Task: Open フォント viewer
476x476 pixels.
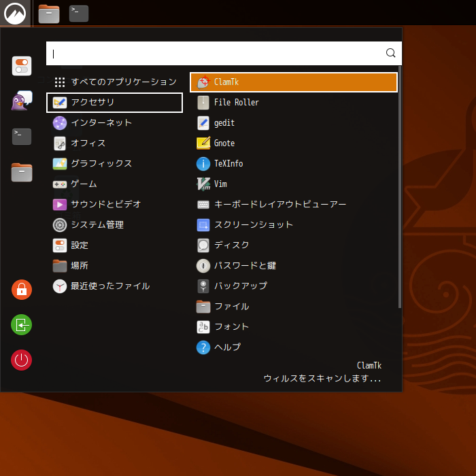Action: (294, 326)
